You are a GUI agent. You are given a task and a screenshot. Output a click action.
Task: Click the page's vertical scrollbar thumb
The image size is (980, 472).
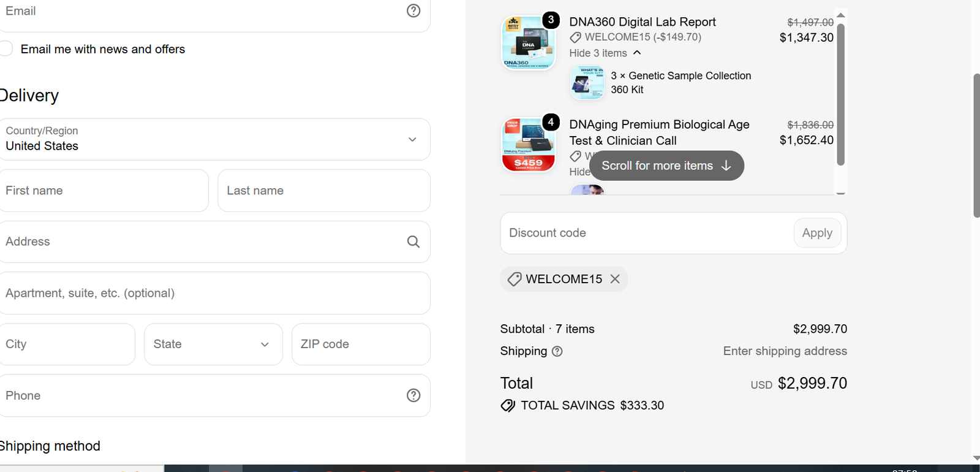point(976,145)
